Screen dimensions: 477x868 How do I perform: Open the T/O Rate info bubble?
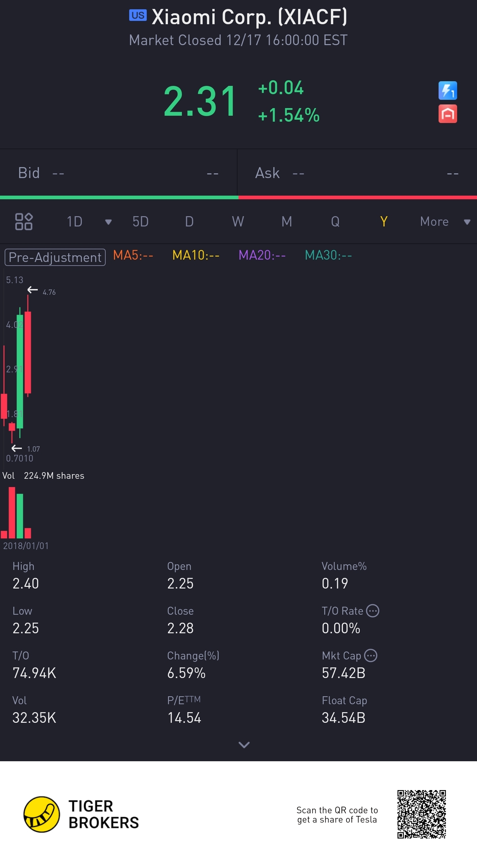(372, 611)
